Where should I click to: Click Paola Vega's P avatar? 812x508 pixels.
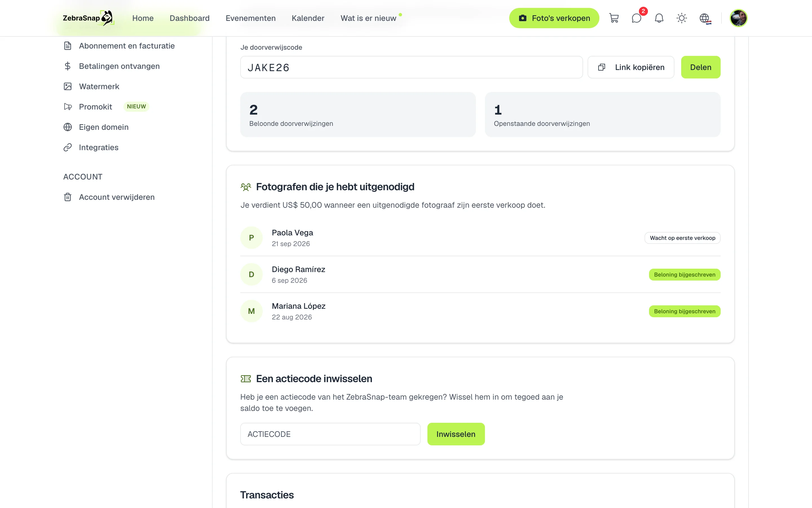251,238
